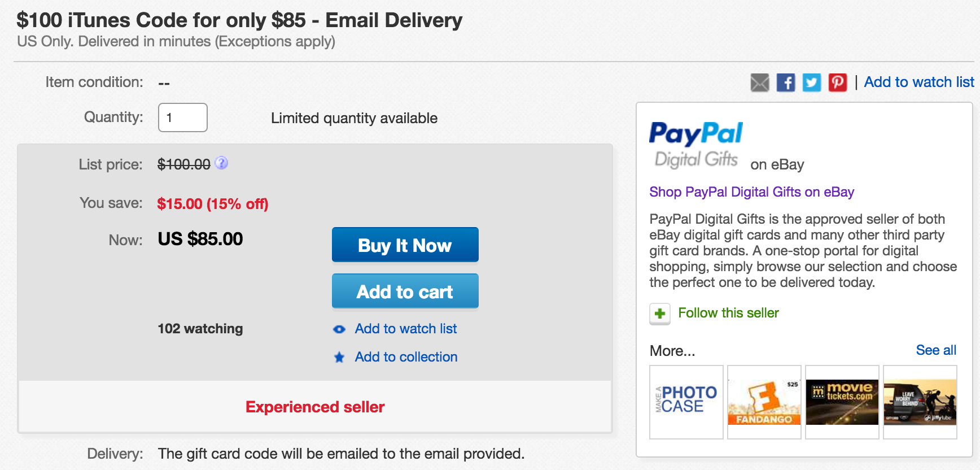The image size is (980, 470).
Task: Share this listing on Facebook
Action: 785,82
